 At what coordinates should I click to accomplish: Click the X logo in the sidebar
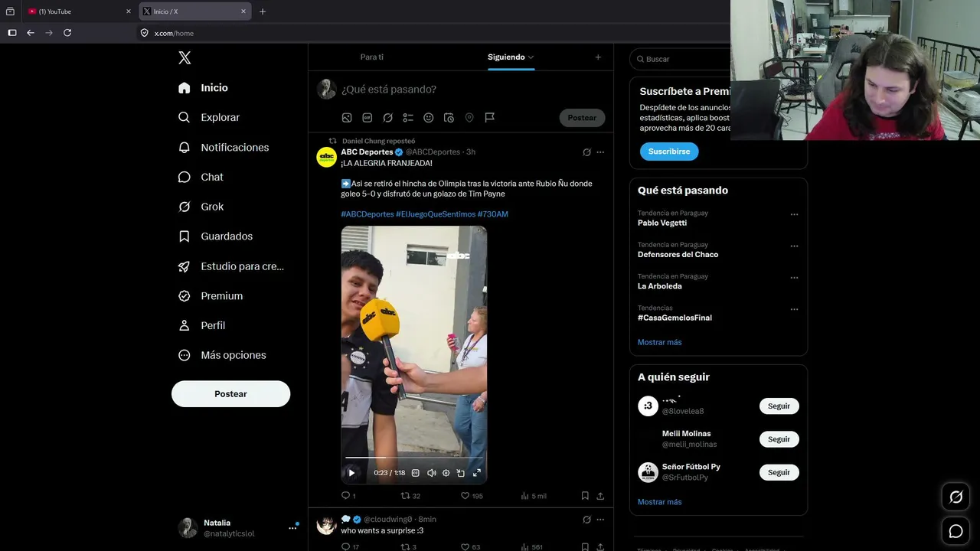click(185, 58)
